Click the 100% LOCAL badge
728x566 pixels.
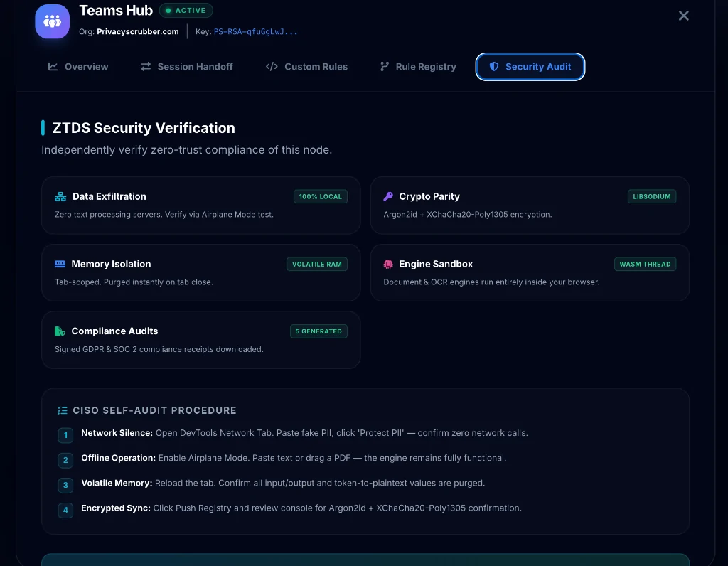click(x=321, y=196)
